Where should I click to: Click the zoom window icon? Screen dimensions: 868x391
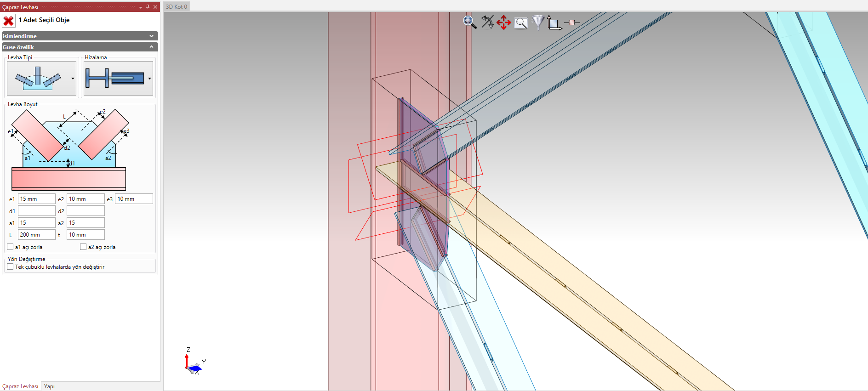coord(521,23)
